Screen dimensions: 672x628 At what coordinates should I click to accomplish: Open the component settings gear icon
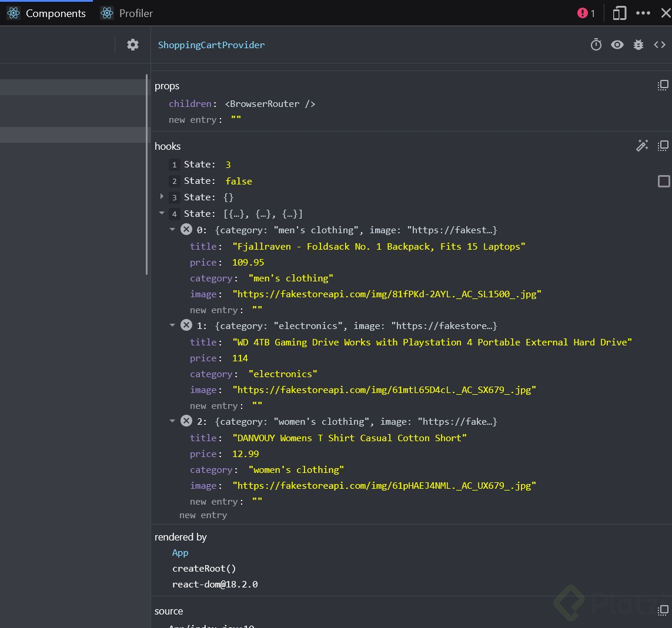click(133, 45)
